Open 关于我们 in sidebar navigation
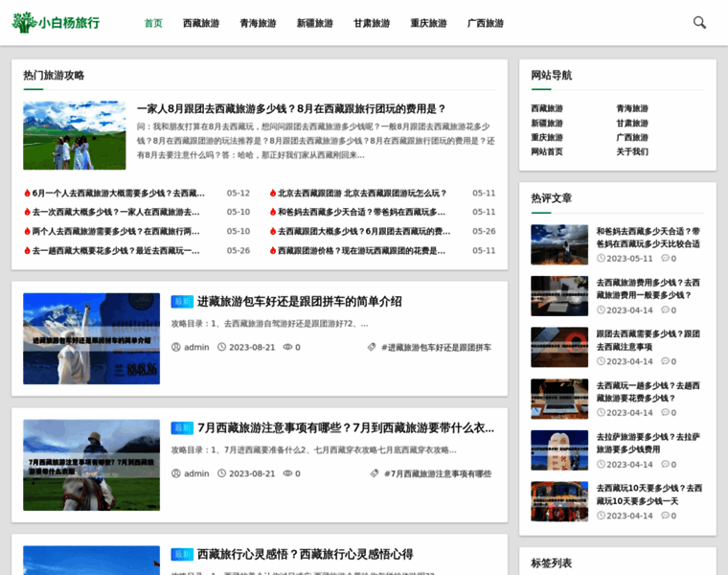 coord(632,151)
